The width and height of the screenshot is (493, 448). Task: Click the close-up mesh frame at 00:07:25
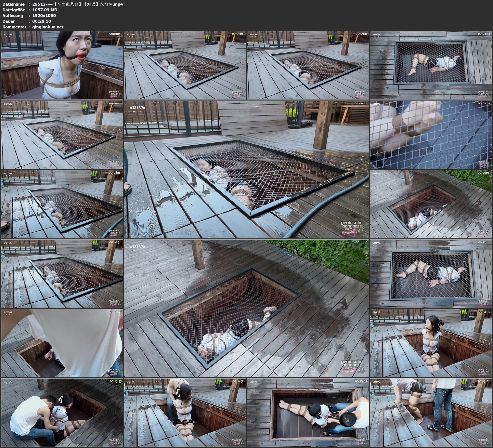[x=431, y=134]
